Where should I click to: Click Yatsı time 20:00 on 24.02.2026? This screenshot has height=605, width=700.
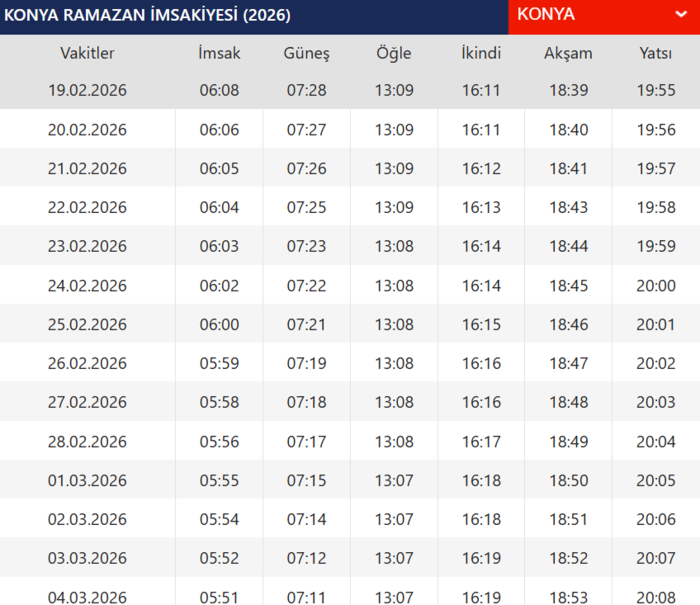655,285
